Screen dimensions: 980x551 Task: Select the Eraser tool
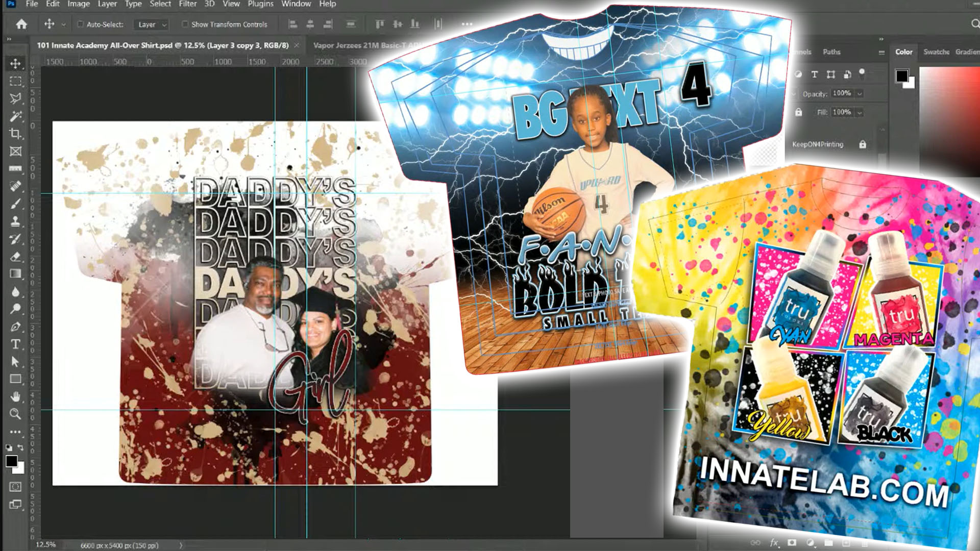coord(15,256)
